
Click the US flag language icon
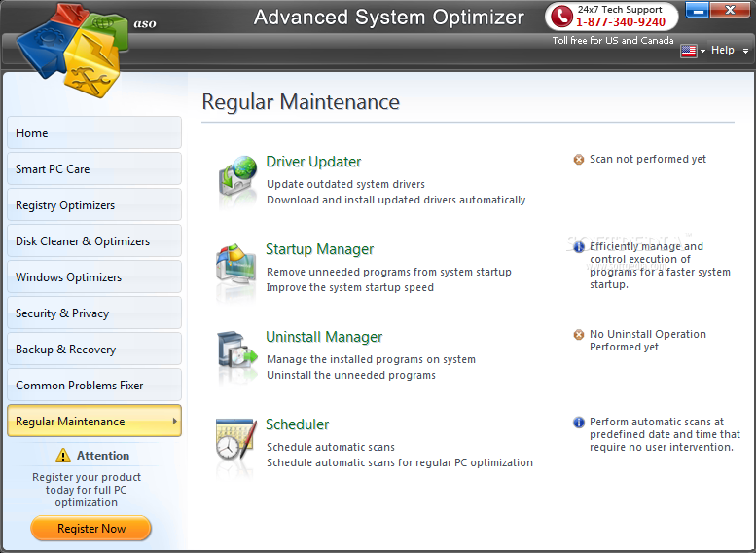click(x=689, y=51)
